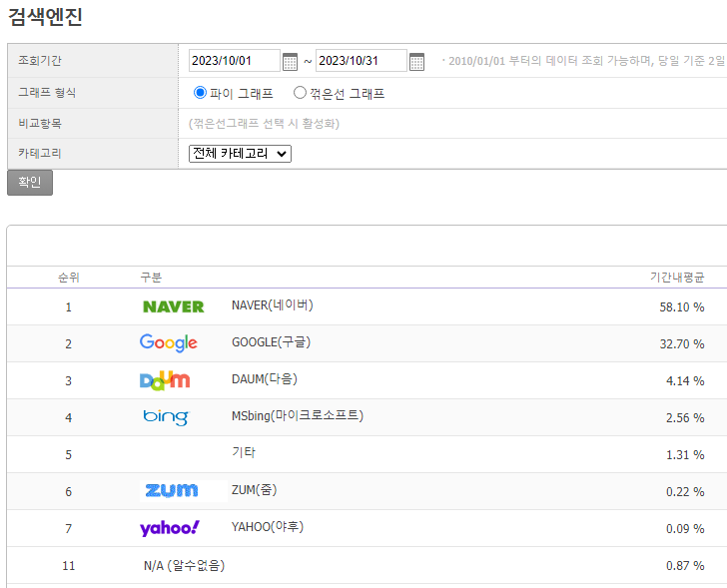This screenshot has height=588, width=727.
Task: Click the (꺾은선그래프 선택 시 활성화) hint text
Action: coord(264,124)
